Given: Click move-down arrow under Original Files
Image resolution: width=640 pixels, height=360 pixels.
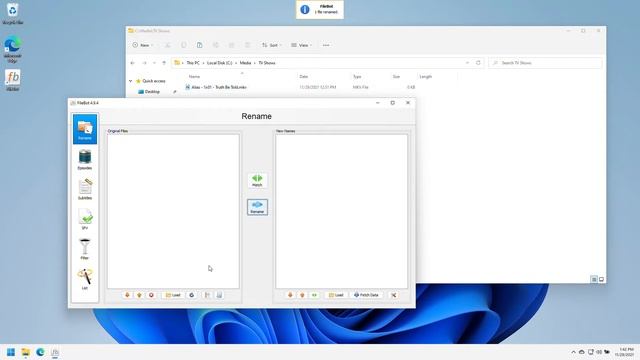Looking at the screenshot, I should click(127, 295).
